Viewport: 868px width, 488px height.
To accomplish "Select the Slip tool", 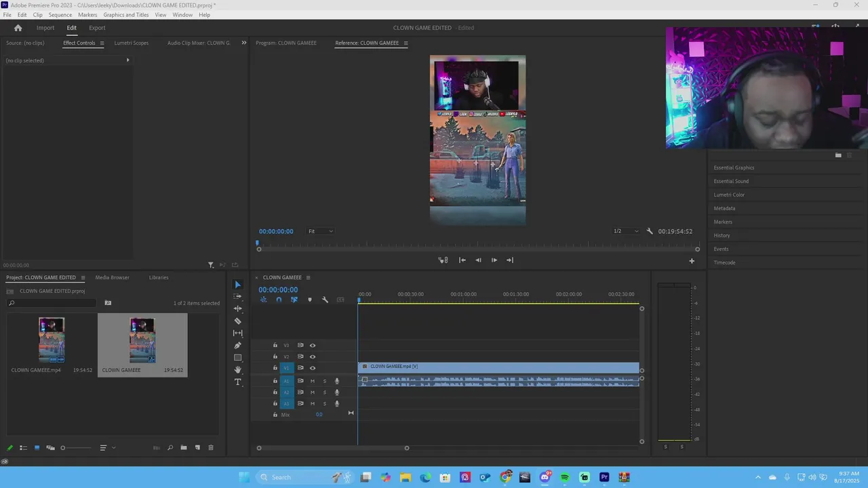I will [238, 333].
